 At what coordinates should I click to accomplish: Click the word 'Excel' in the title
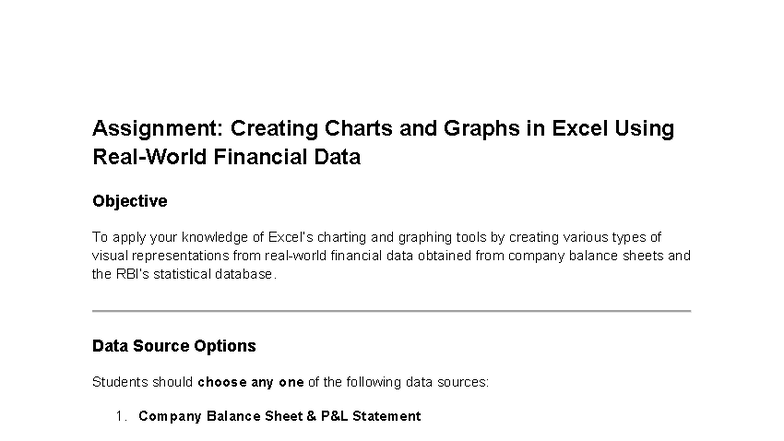[580, 128]
